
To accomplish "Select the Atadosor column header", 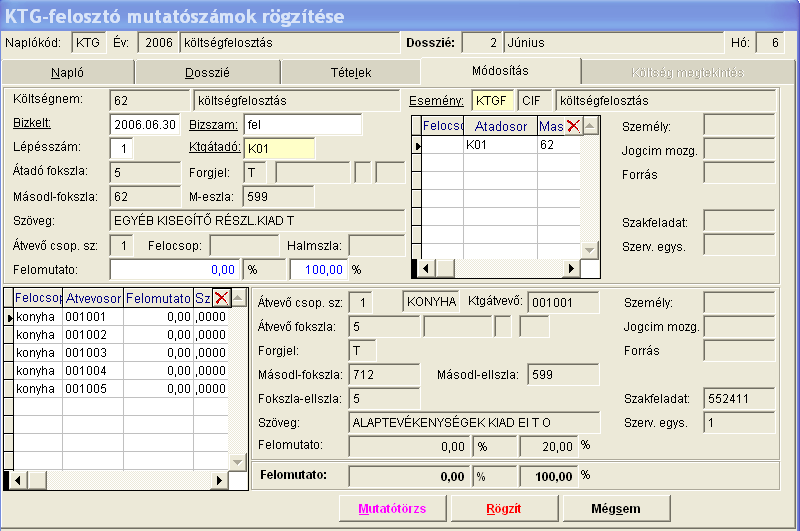I will [501, 126].
